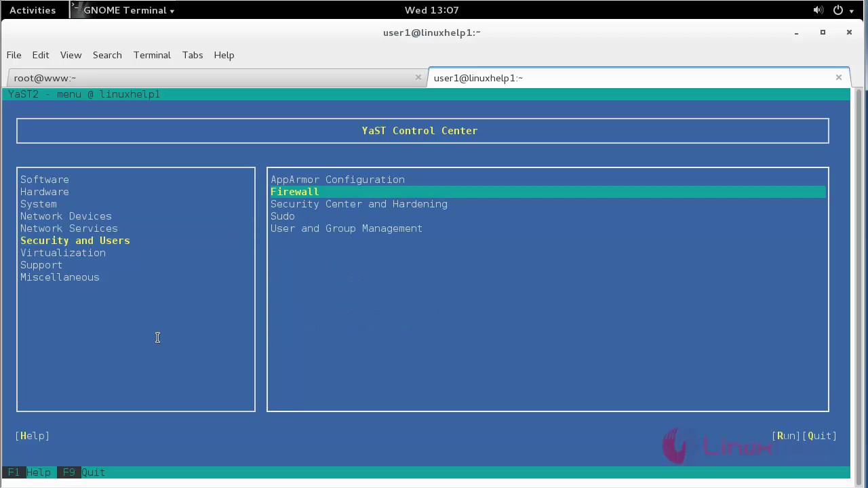Viewport: 868px width, 488px height.
Task: Open the Help menu in menu bar
Action: tap(224, 55)
